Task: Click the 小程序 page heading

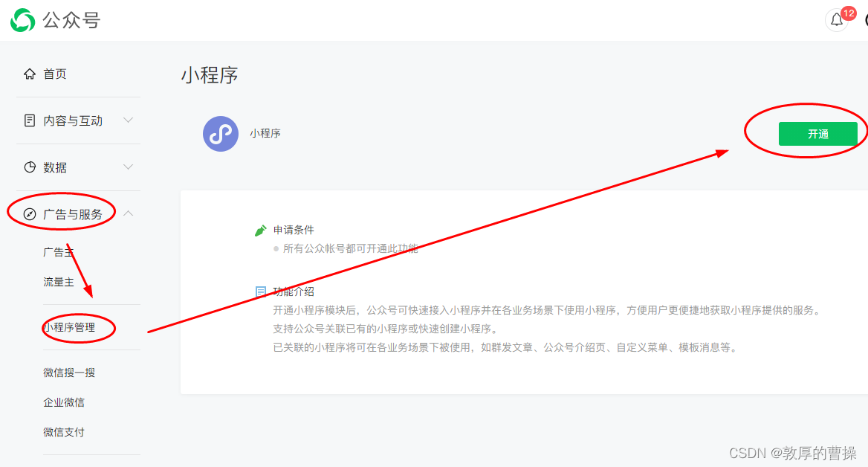Action: [x=210, y=75]
